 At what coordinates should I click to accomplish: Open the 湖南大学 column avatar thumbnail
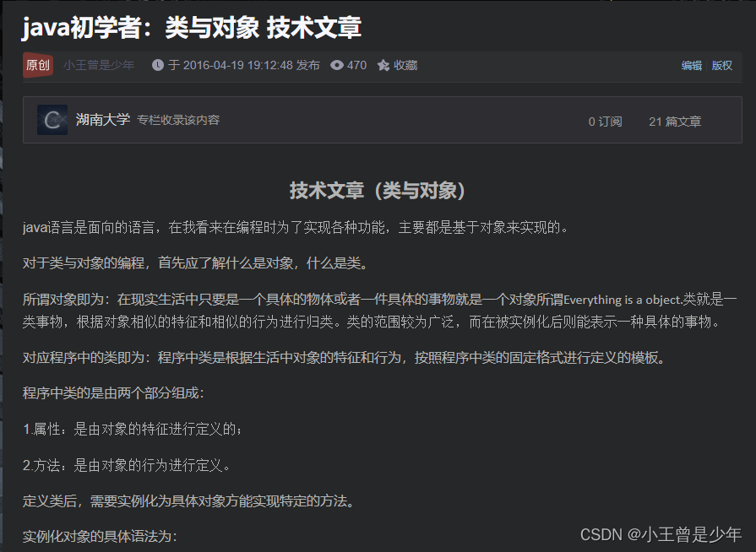coord(52,120)
